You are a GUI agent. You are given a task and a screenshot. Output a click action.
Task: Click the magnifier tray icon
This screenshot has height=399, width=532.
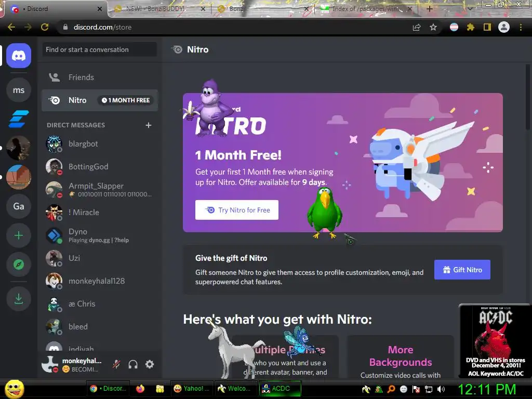(391, 389)
